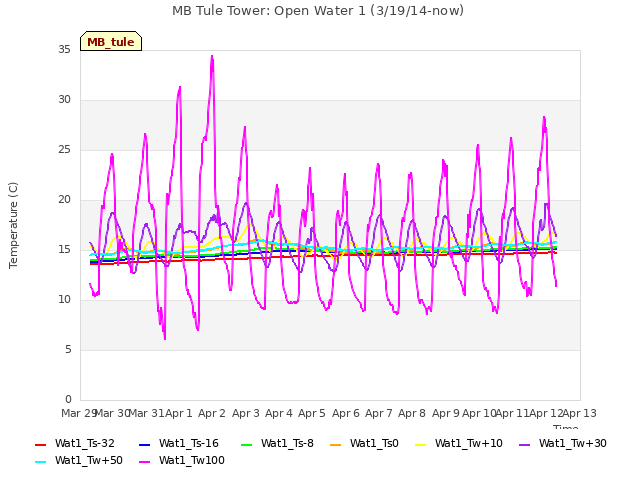Click the Wat1_Tw+10 legend label
Image resolution: width=640 pixels, height=480 pixels.
click(469, 443)
